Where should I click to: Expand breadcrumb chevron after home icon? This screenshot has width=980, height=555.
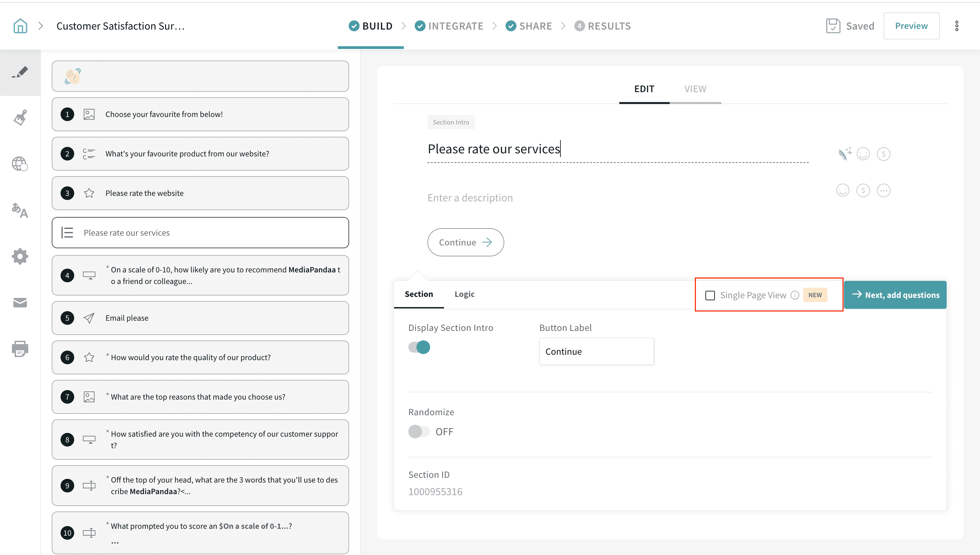tap(41, 26)
